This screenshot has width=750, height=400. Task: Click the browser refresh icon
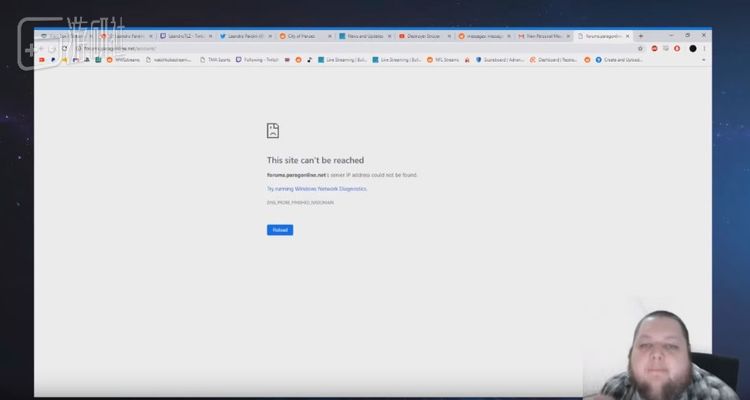click(x=65, y=48)
